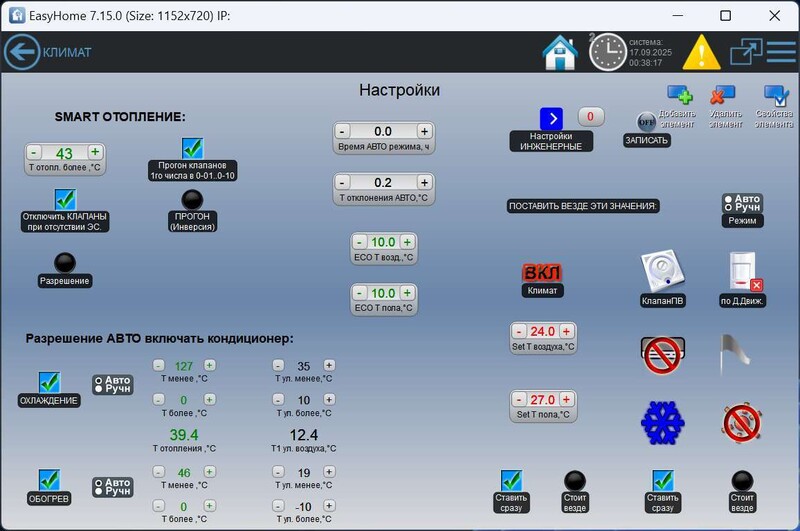The image size is (800, 531).
Task: Click the motion sensor по Д.Движ. icon
Action: (743, 270)
